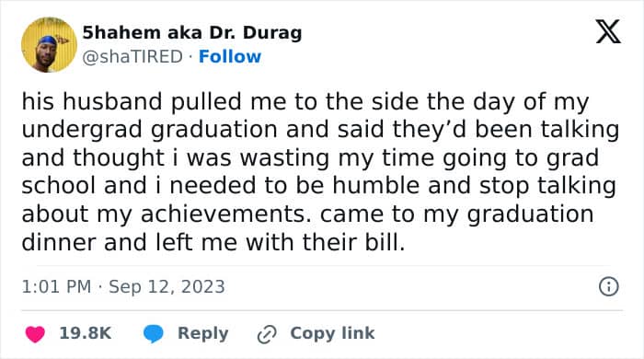This screenshot has width=644, height=359.
Task: Click the 'wasting my time' tweet line
Action: coord(310,158)
